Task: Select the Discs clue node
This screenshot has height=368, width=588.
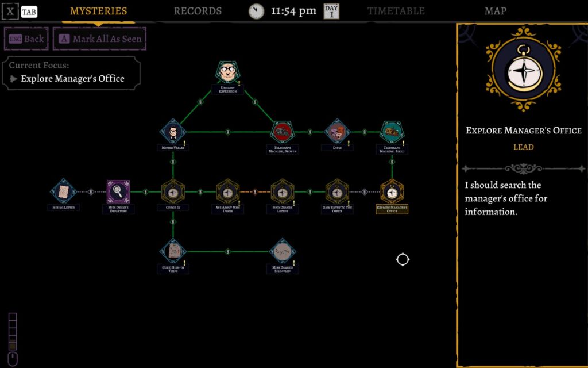Action: 337,132
